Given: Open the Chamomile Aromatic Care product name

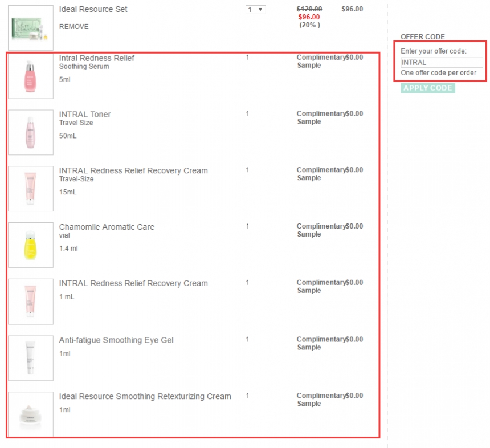Looking at the screenshot, I should click(x=107, y=227).
